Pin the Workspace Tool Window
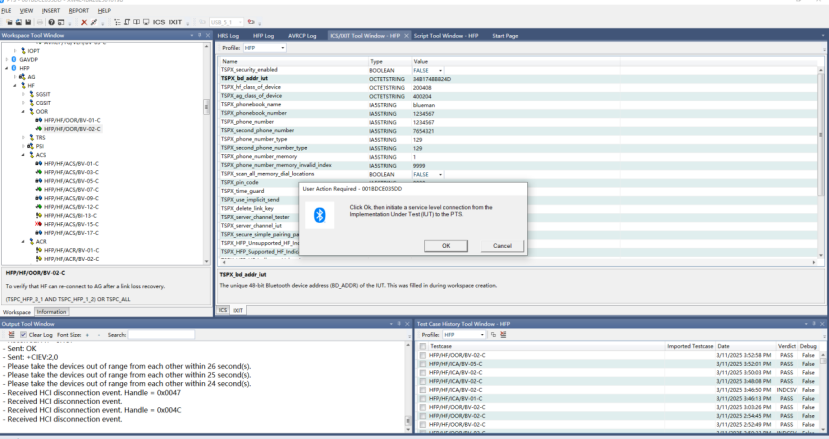The image size is (829, 439). (x=199, y=35)
